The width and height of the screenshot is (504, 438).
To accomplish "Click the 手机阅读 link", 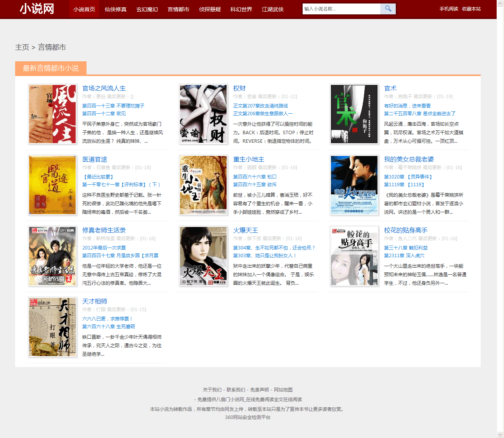I will (449, 9).
